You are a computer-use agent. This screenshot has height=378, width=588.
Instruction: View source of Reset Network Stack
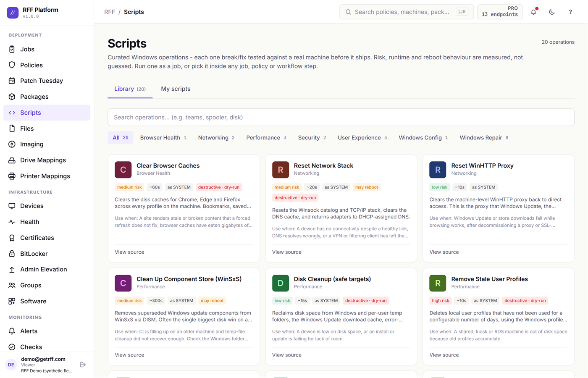pyautogui.click(x=287, y=252)
